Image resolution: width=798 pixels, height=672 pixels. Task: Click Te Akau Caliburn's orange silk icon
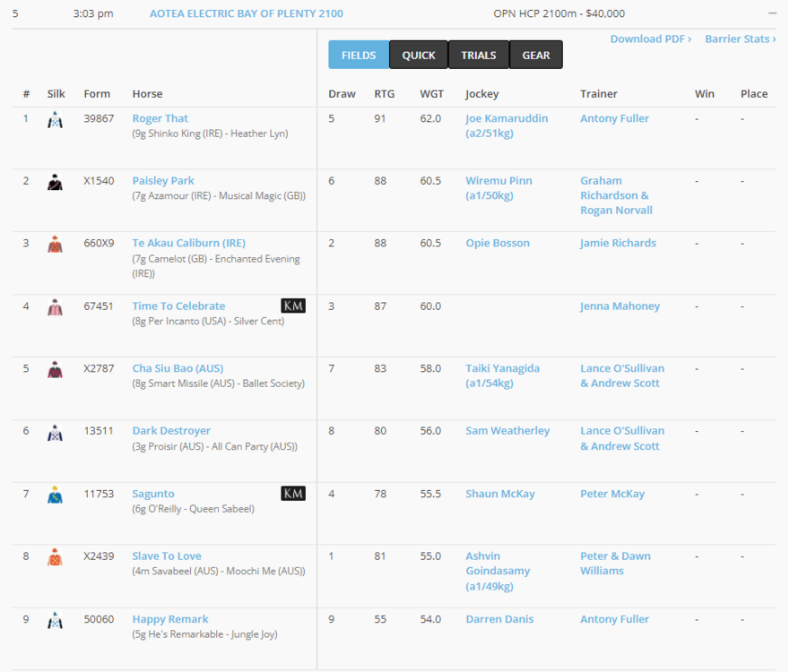[x=56, y=244]
